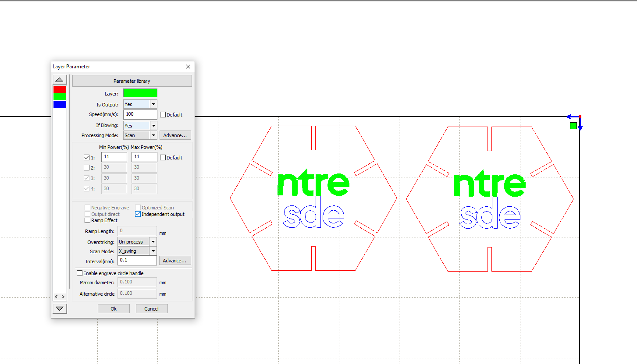Toggle the Default checkbox beside power row 1
The image size is (637, 364).
click(163, 158)
